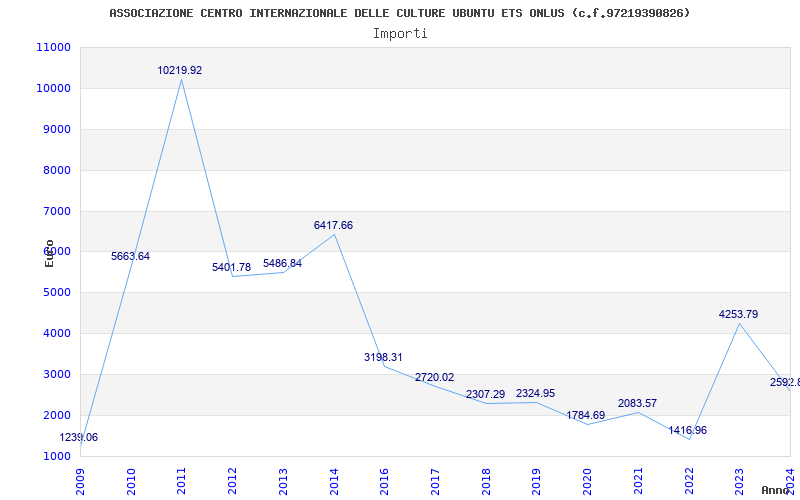Click the data label 4253.79
800x500 pixels.
coord(738,314)
